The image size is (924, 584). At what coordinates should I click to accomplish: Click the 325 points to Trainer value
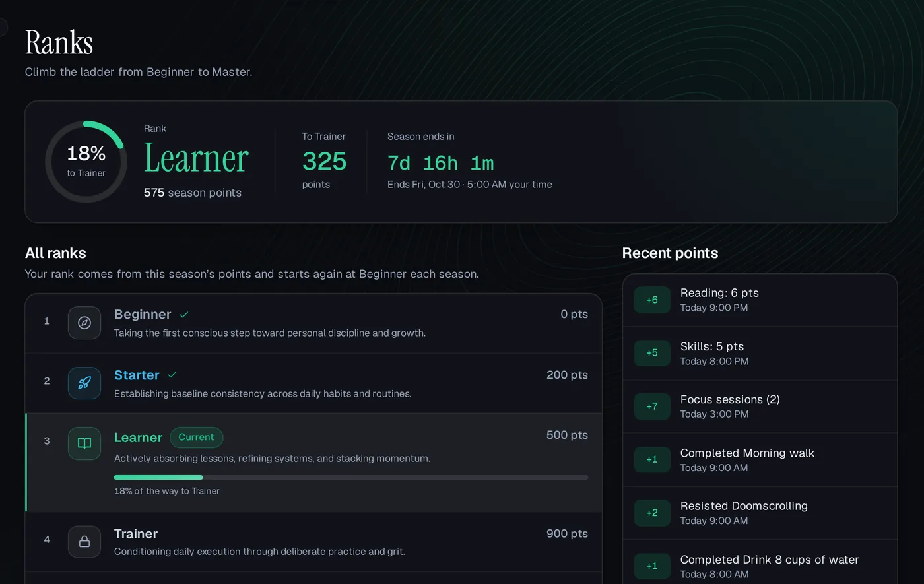pyautogui.click(x=324, y=162)
